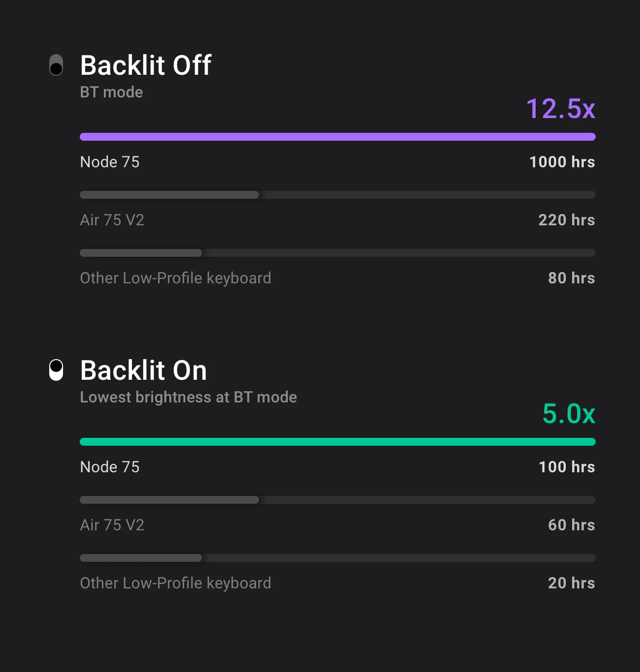Click the purple 12.5x multiplier text
The image size is (640, 672).
[560, 108]
